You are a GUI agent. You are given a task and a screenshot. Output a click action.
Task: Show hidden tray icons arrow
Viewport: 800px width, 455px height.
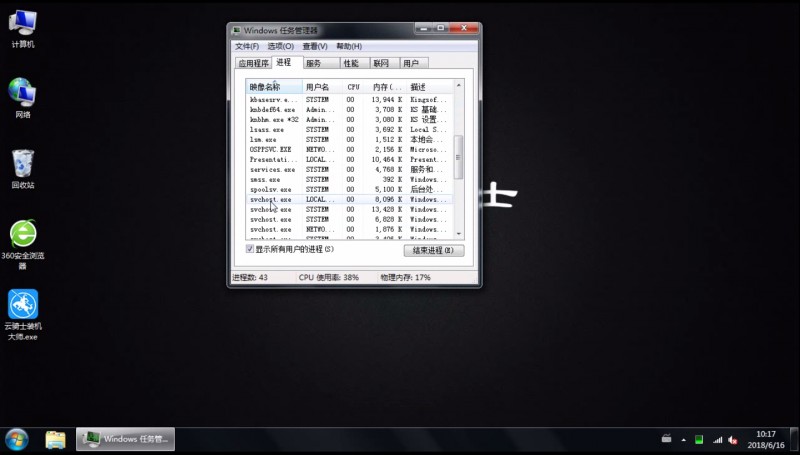click(x=684, y=440)
